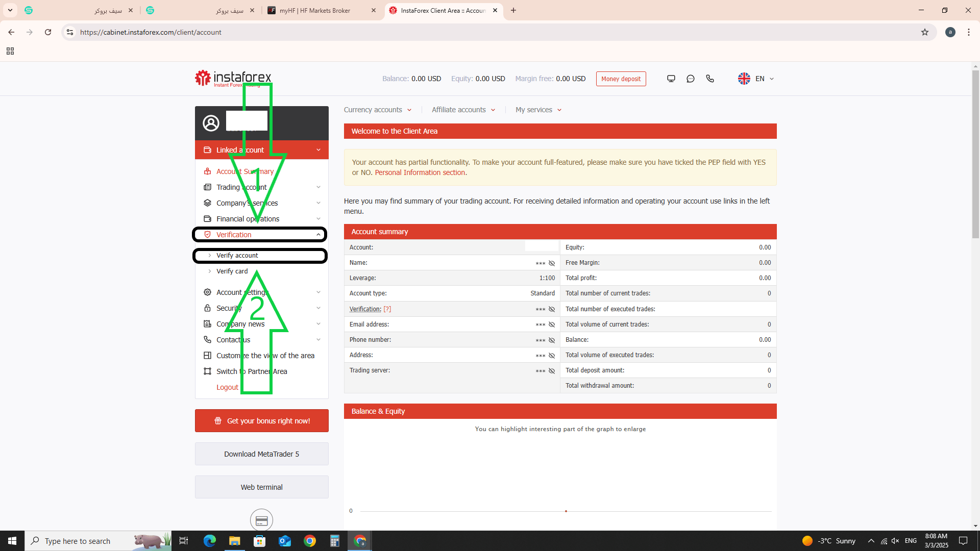Reveal the hidden Trading server value

[552, 371]
